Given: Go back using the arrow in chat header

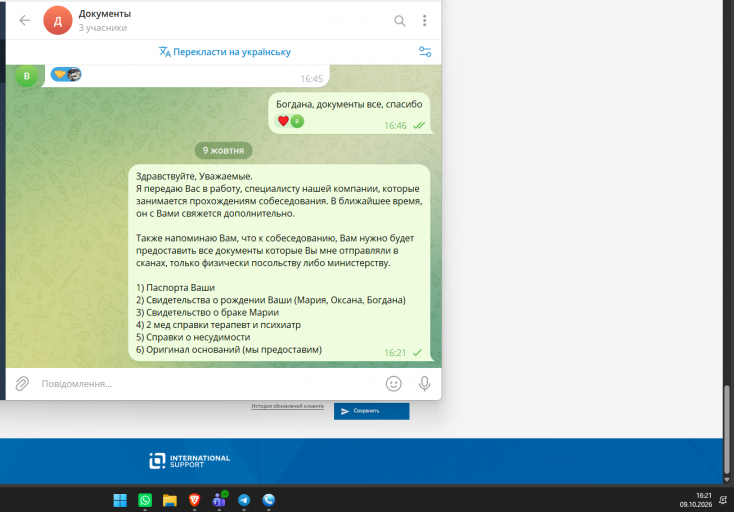Looking at the screenshot, I should pyautogui.click(x=24, y=20).
